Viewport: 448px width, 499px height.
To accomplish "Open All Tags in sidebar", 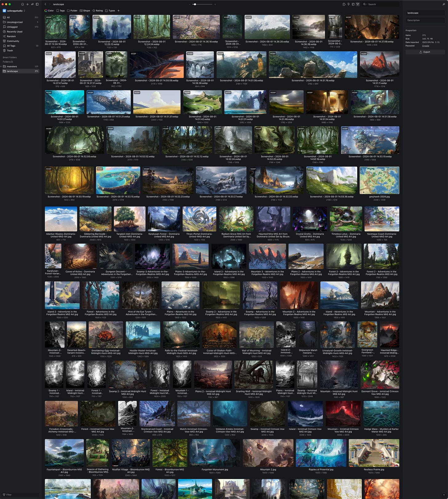I will 21,46.
